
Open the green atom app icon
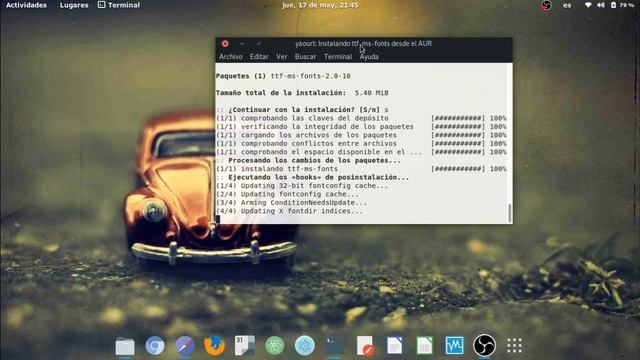[275, 346]
